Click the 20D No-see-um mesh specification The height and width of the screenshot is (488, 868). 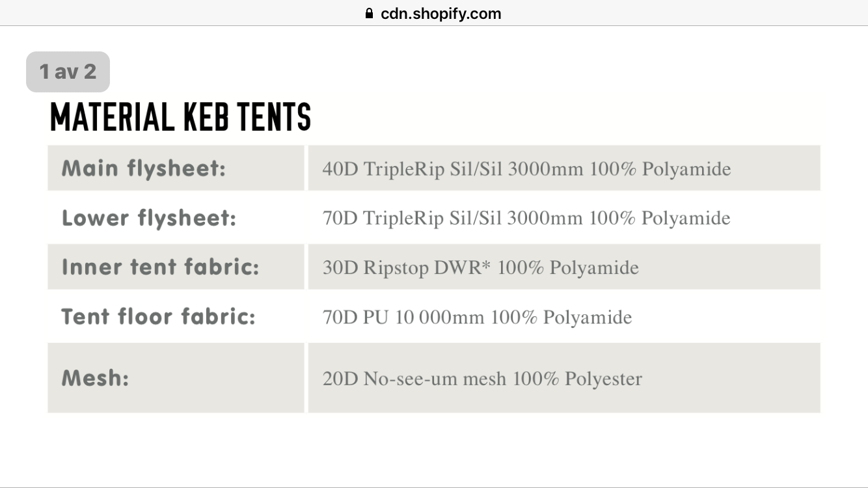click(x=482, y=379)
